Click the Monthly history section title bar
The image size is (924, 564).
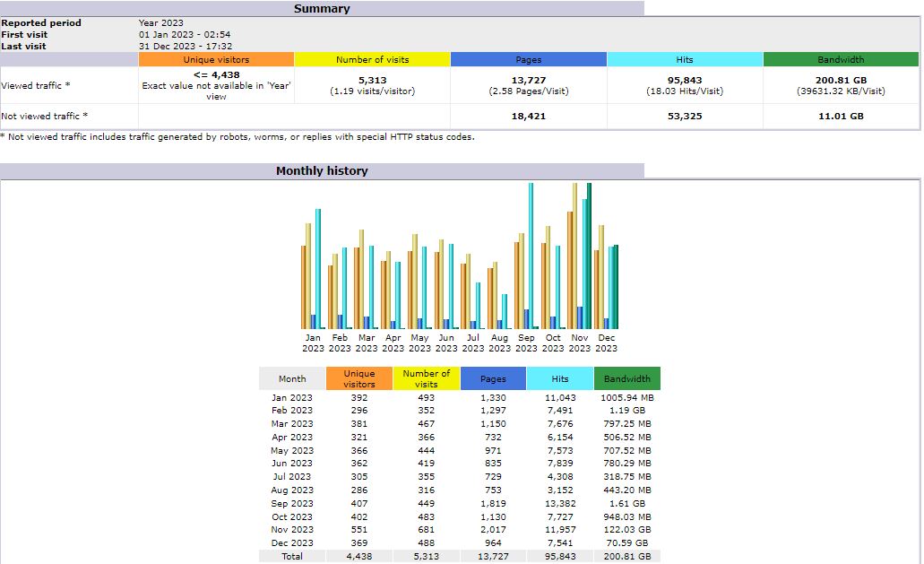pyautogui.click(x=322, y=170)
